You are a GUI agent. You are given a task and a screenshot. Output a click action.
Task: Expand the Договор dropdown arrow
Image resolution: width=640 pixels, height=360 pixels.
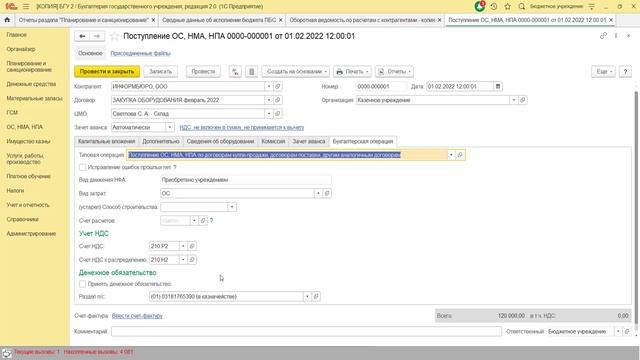pos(269,100)
